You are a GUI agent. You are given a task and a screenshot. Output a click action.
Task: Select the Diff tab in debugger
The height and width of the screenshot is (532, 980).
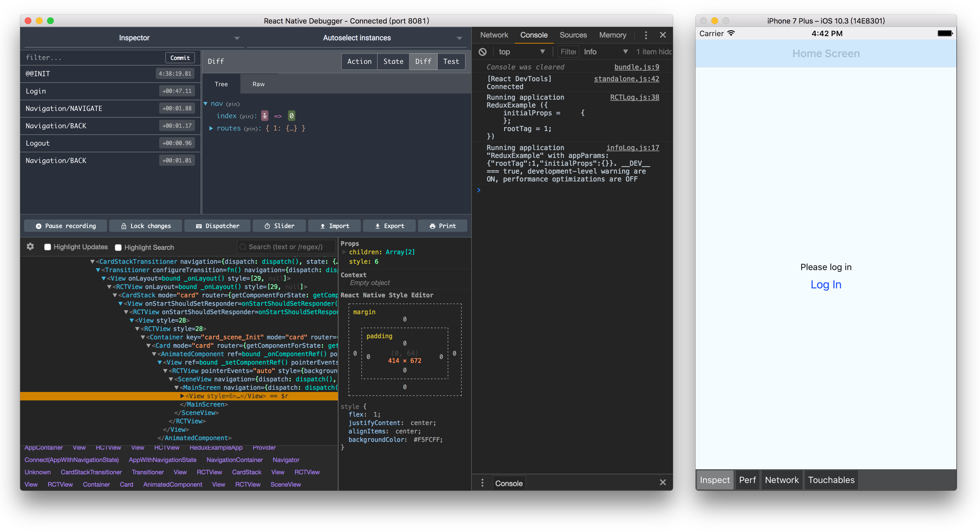point(422,61)
